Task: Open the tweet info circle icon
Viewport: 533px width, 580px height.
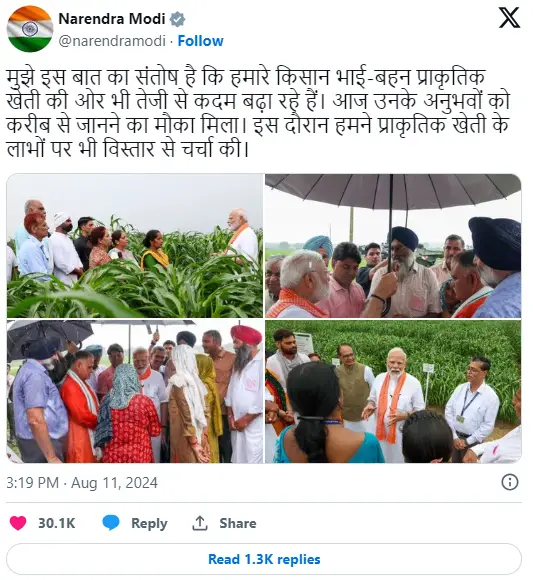Action: pyautogui.click(x=510, y=482)
